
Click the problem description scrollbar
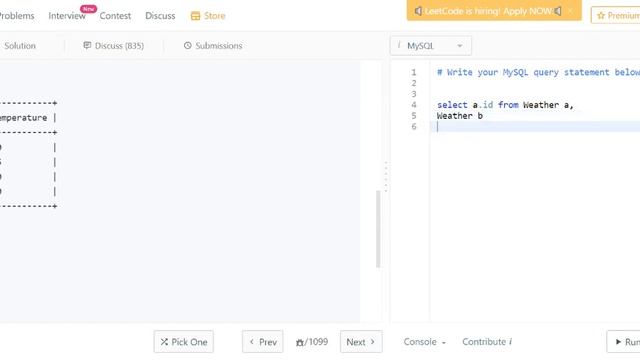pyautogui.click(x=378, y=229)
